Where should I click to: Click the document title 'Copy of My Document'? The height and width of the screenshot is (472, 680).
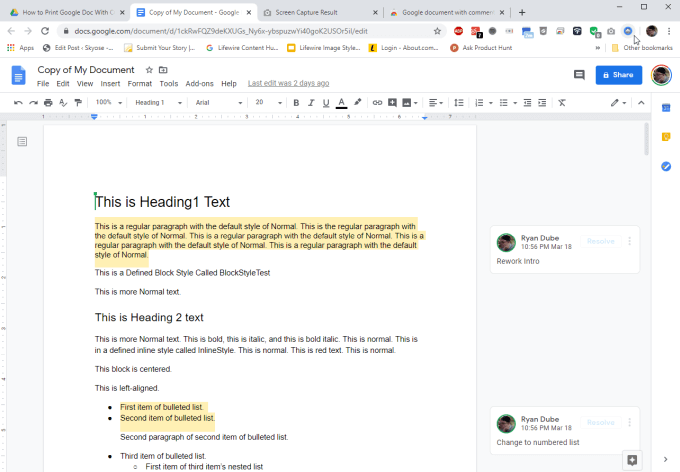tap(86, 70)
